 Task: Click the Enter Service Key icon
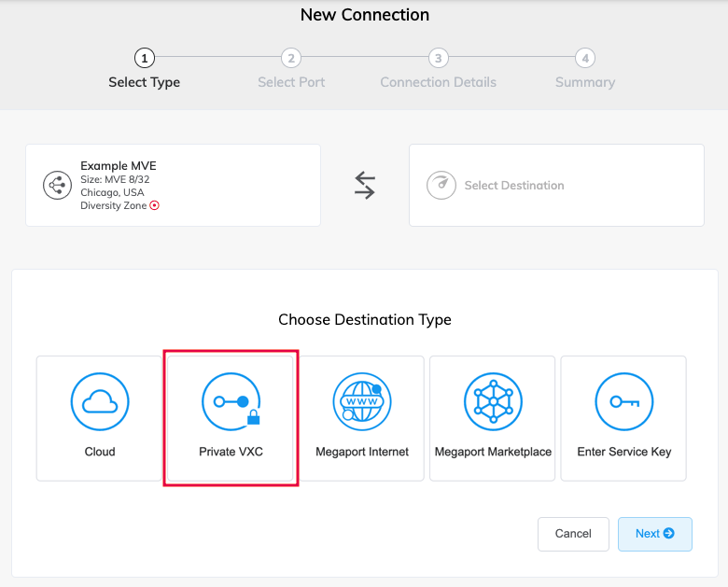click(623, 402)
